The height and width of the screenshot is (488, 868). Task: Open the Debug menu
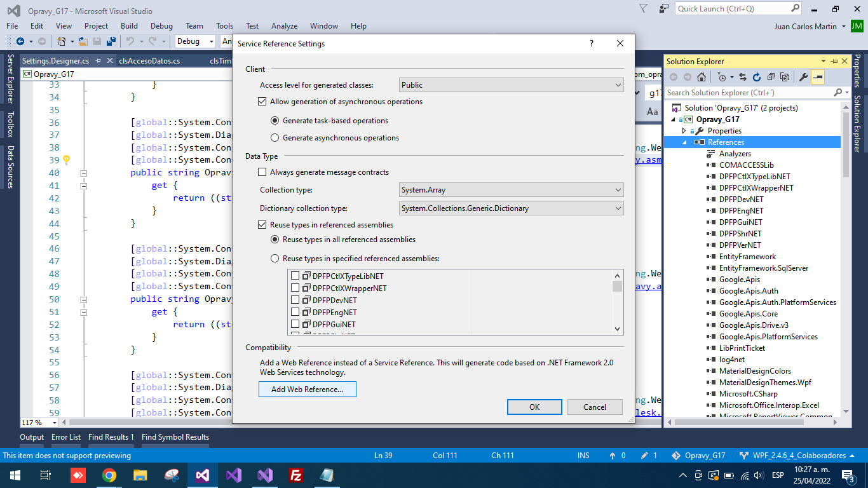[x=161, y=26]
